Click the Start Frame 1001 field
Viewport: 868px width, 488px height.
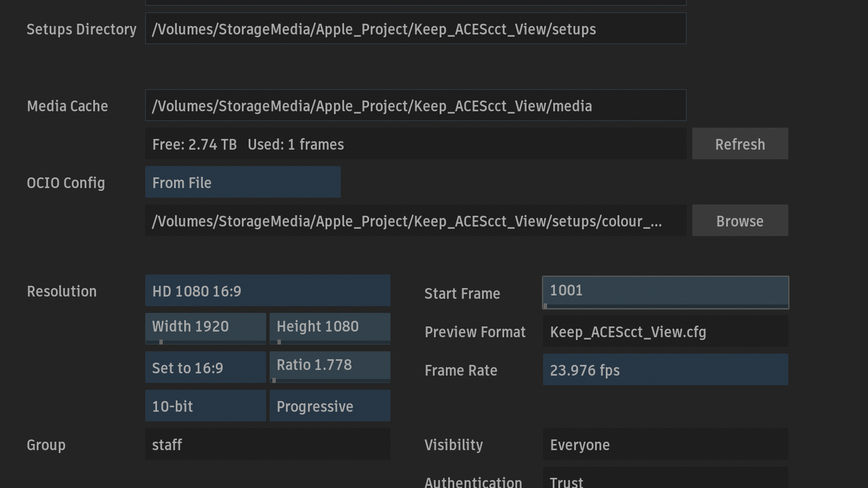click(x=665, y=291)
